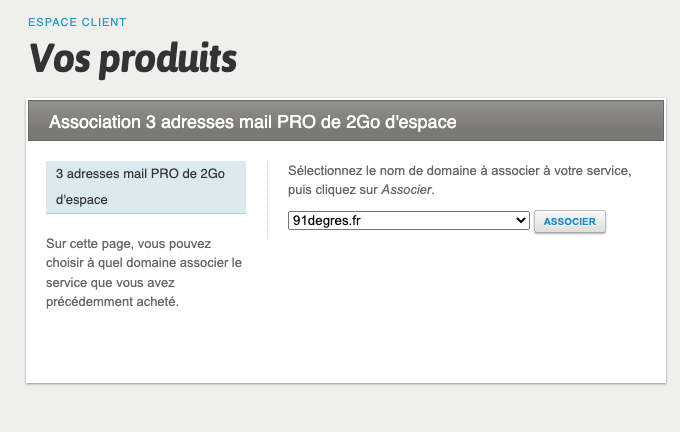This screenshot has height=432, width=680.
Task: Click the italic word 'Associer' in the instructions
Action: 407,189
